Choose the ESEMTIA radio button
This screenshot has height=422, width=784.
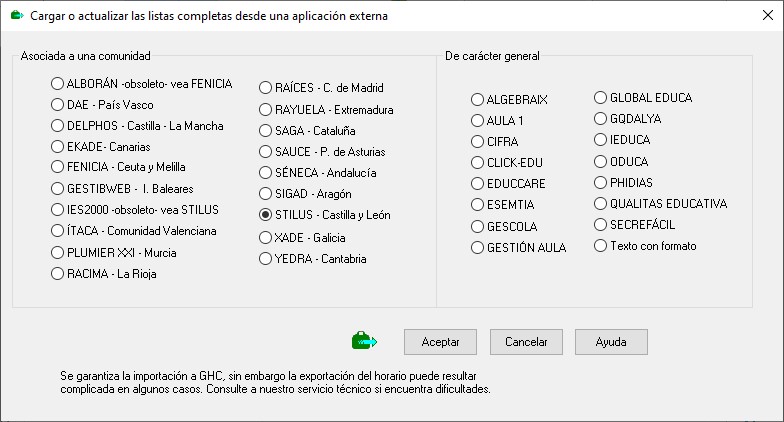pyautogui.click(x=502, y=204)
